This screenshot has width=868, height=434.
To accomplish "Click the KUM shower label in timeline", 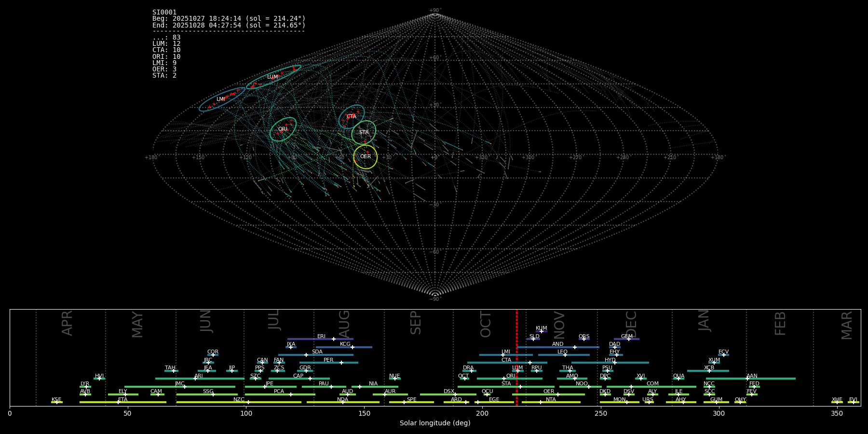I will point(541,328).
